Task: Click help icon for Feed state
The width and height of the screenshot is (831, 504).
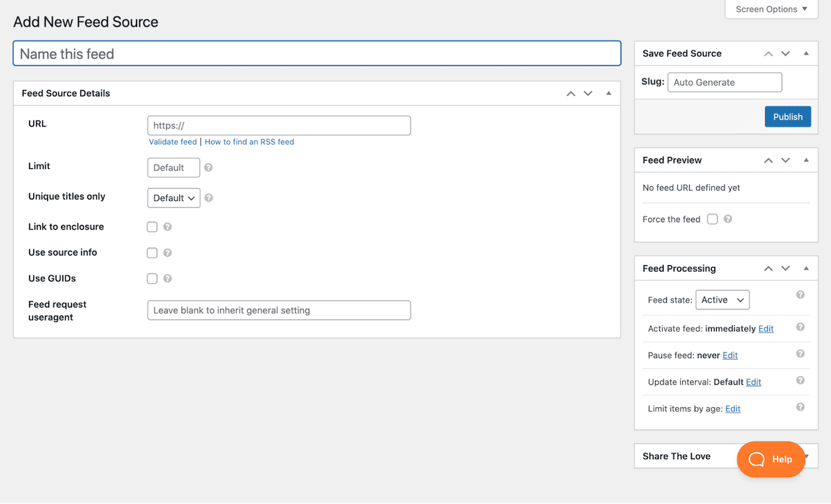Action: point(800,295)
